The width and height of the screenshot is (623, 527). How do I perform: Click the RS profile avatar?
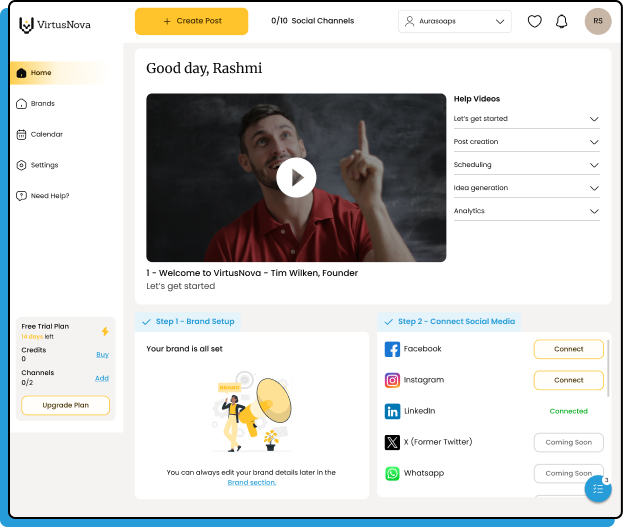(598, 21)
